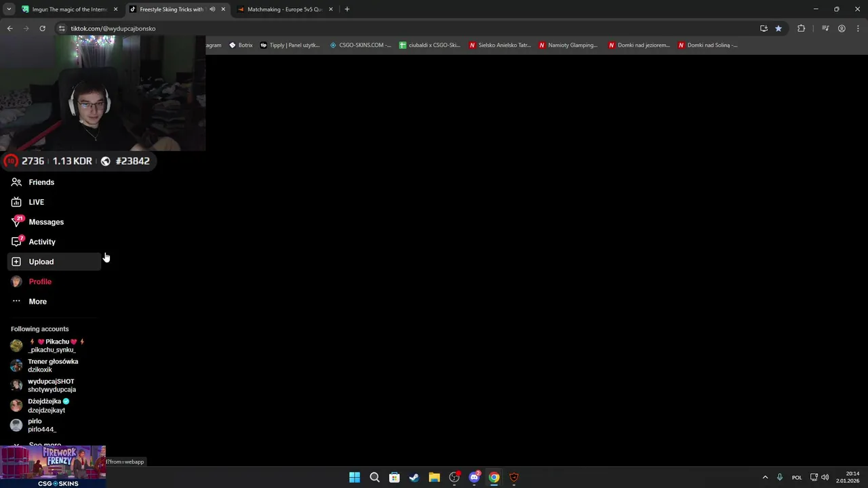
Task: Click the #23842 ranking globe icon
Action: tap(106, 161)
